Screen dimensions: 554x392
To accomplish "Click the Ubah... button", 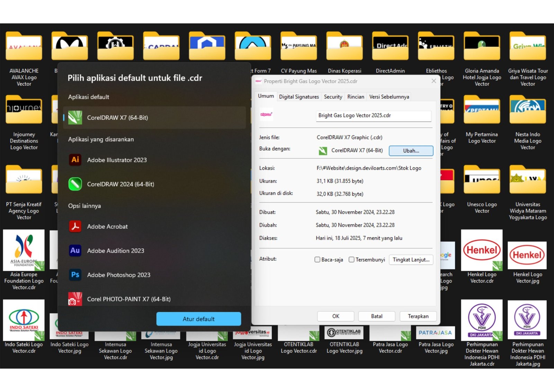I will tap(411, 151).
